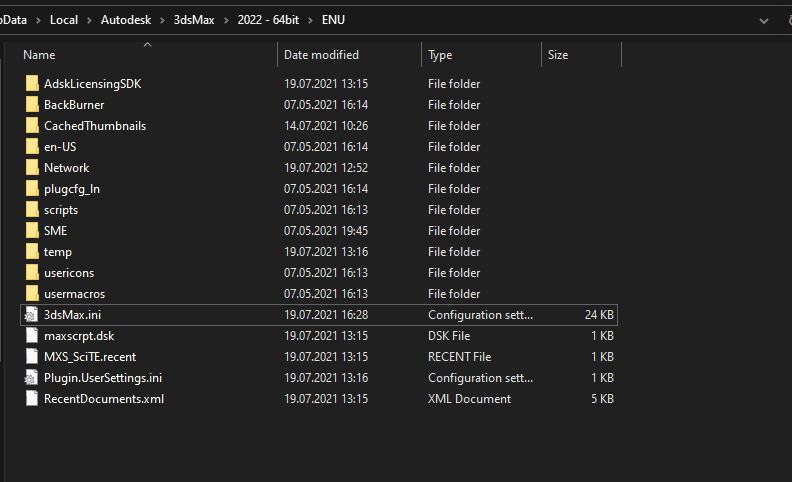The height and width of the screenshot is (482, 792).
Task: Navigate to 3dsMax in breadcrumb path
Action: (194, 20)
